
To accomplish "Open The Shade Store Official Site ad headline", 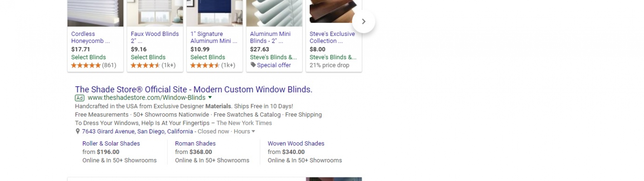I will coord(194,89).
